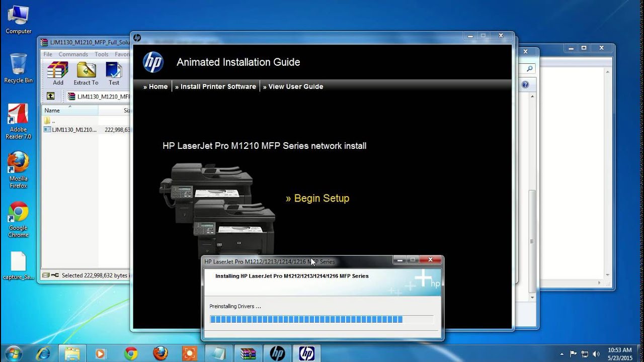Viewport: 644px width, 362px height.
Task: Click WinRAR Add toolbar icon
Action: 58,73
